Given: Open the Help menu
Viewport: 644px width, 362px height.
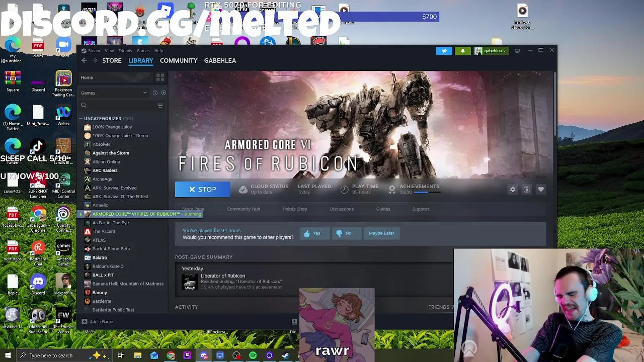Looking at the screenshot, I should 158,51.
